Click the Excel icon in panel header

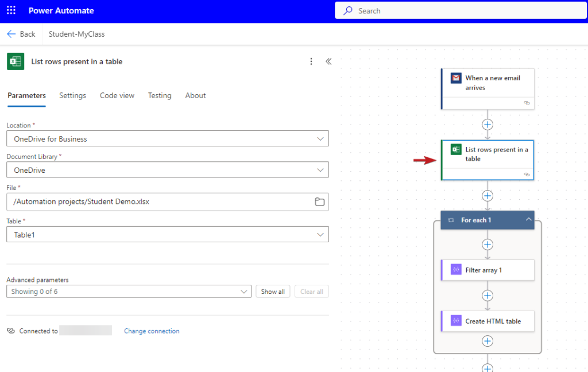tap(16, 61)
